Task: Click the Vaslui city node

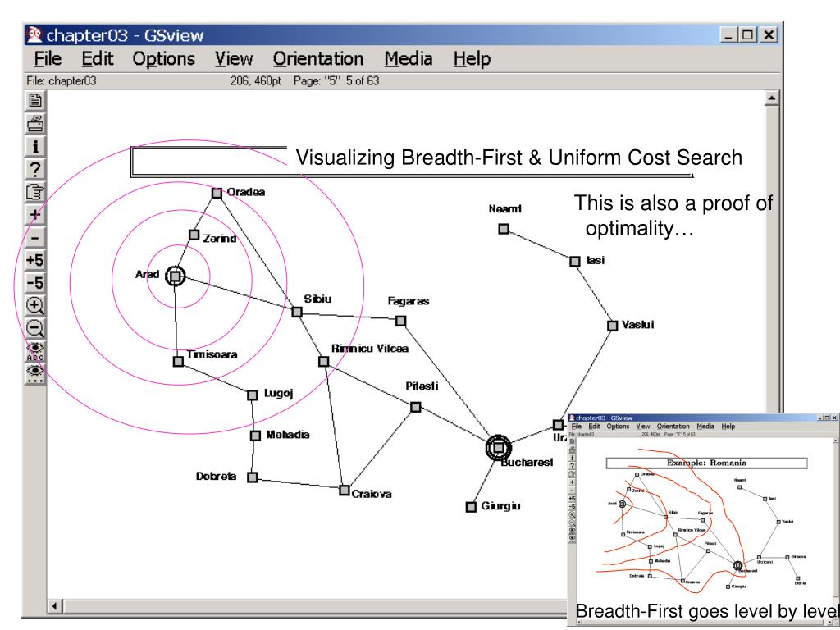Action: 613,326
